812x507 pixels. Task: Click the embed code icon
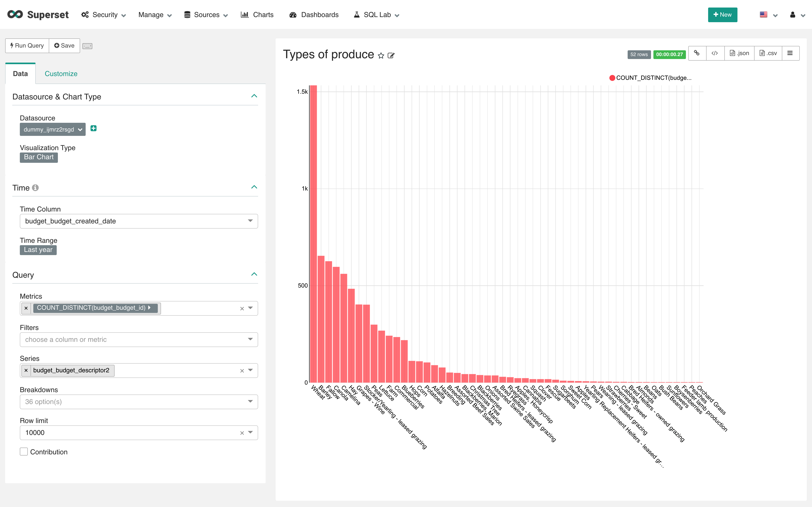(715, 53)
